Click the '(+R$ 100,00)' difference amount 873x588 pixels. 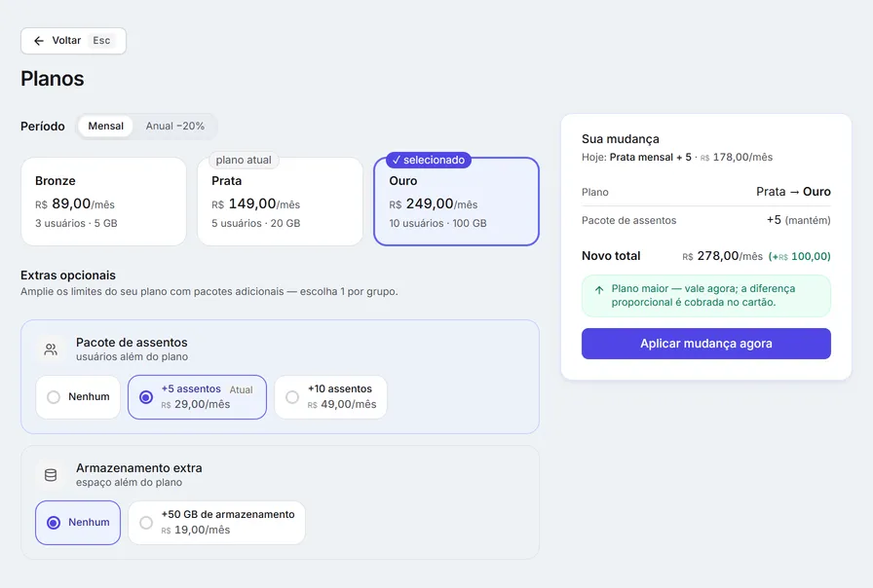click(x=800, y=256)
